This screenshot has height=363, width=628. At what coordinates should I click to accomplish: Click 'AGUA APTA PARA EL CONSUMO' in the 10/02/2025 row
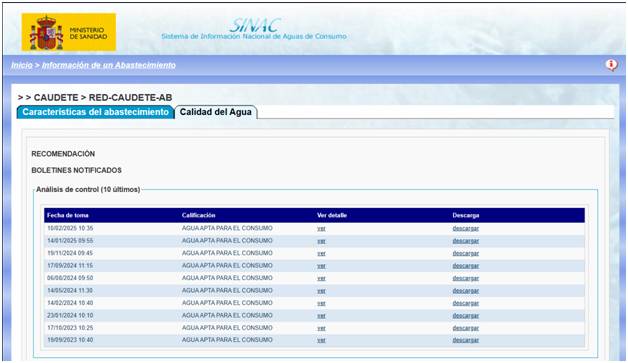[227, 228]
